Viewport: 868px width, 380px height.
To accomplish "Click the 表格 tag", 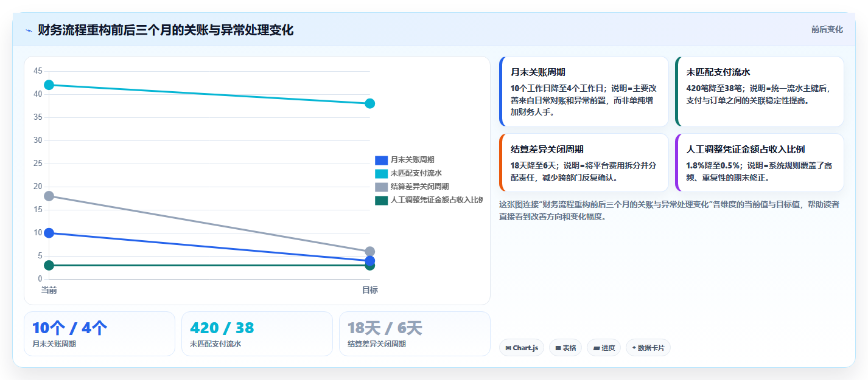I will (565, 348).
